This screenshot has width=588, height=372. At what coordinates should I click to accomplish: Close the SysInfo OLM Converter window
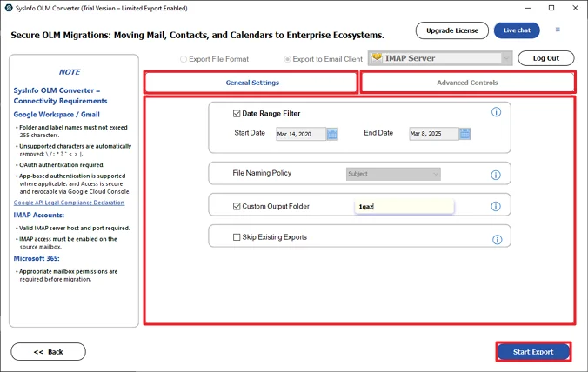pos(575,8)
